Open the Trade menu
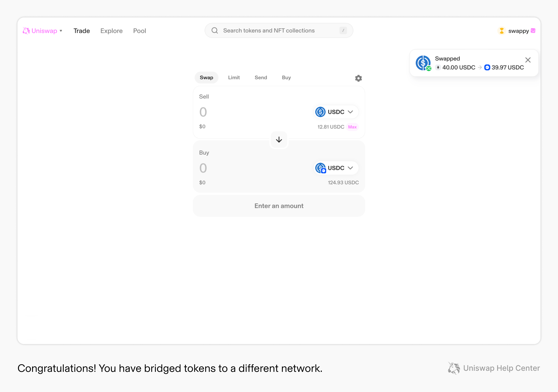Image resolution: width=558 pixels, height=392 pixels. 82,31
